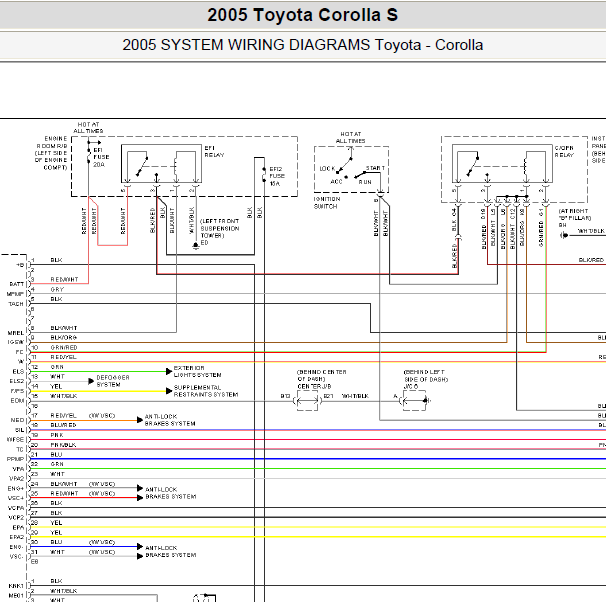606x602 pixels.
Task: Select the 'TACH' terminal label
Action: click(16, 304)
